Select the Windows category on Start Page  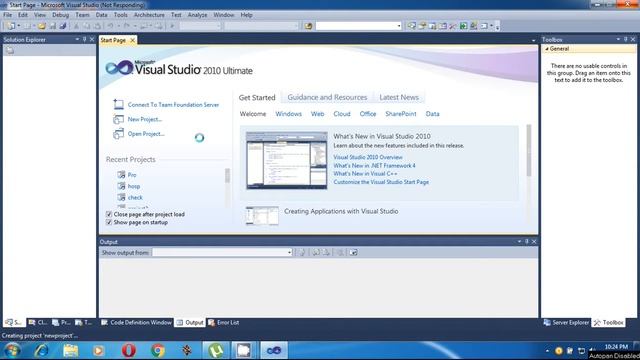[x=288, y=114]
